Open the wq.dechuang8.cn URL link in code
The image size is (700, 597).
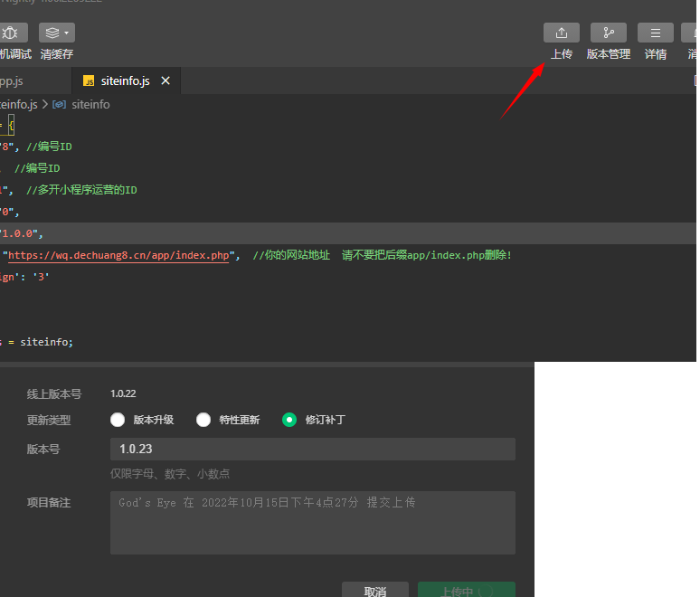118,255
